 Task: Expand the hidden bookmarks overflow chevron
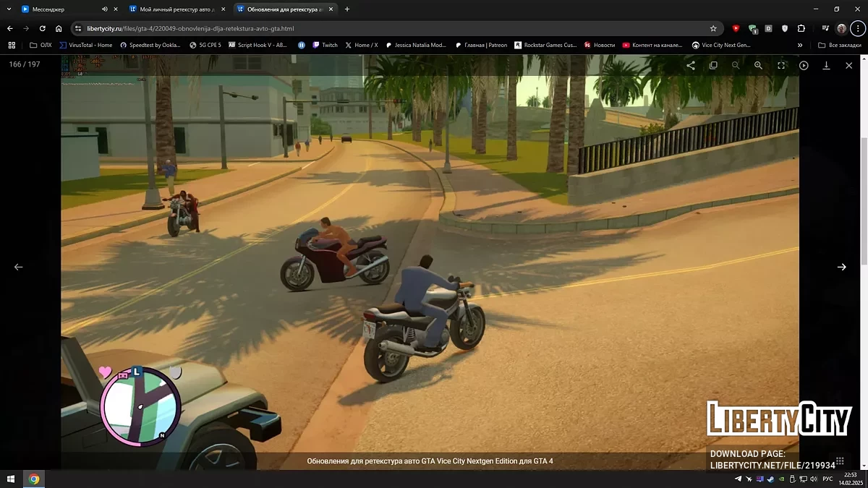[799, 45]
